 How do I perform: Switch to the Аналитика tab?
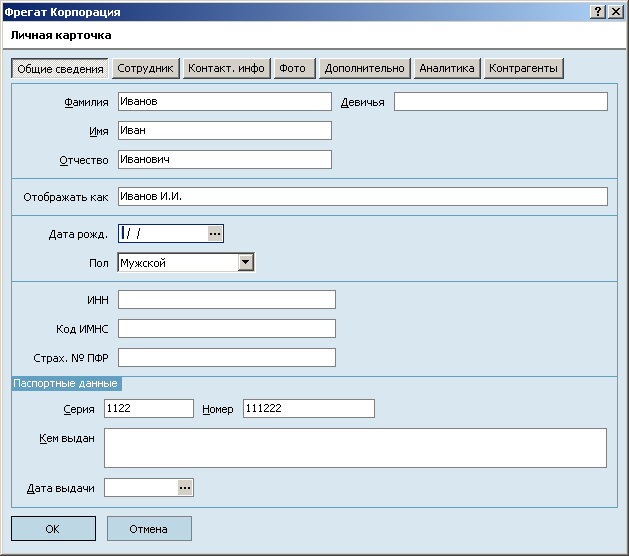pos(446,69)
